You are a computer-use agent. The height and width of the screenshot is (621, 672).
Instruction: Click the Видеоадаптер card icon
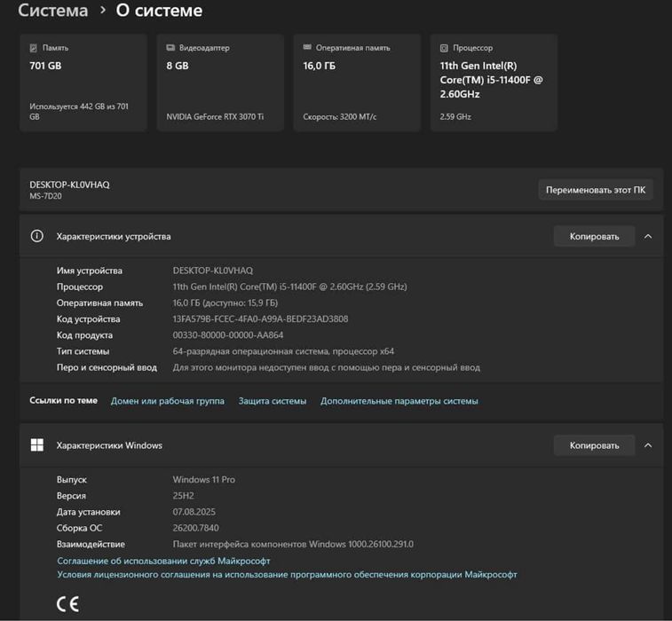pyautogui.click(x=170, y=48)
